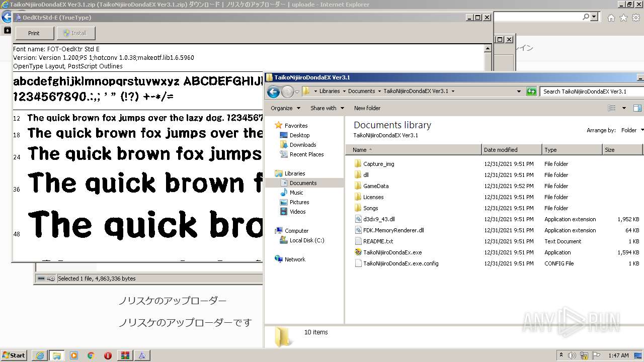
Task: Open Windows Explorer taskbar icon
Action: pos(57,355)
